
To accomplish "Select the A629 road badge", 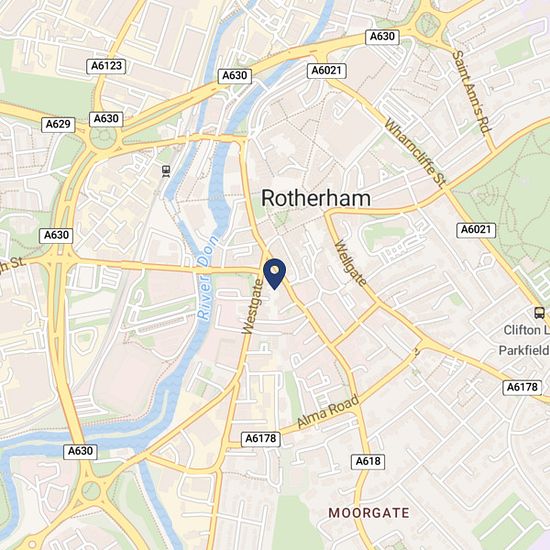I will 58,124.
